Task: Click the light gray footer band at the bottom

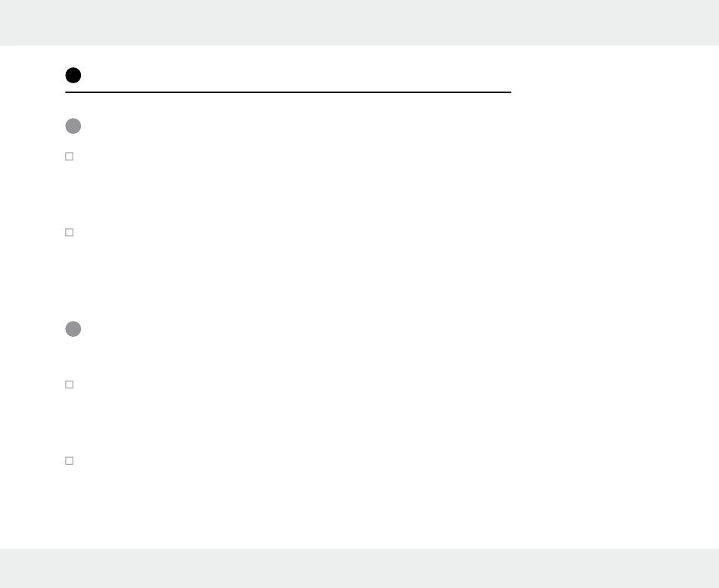Action: coord(359,568)
